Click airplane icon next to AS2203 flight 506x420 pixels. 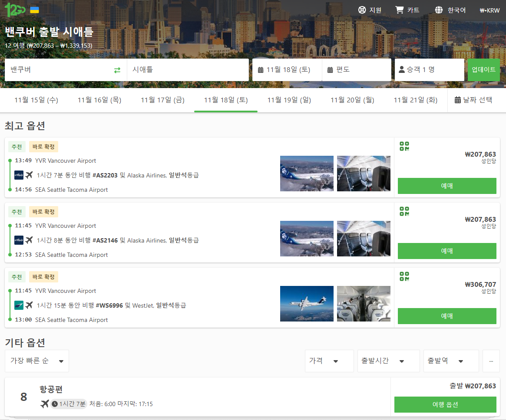29,175
